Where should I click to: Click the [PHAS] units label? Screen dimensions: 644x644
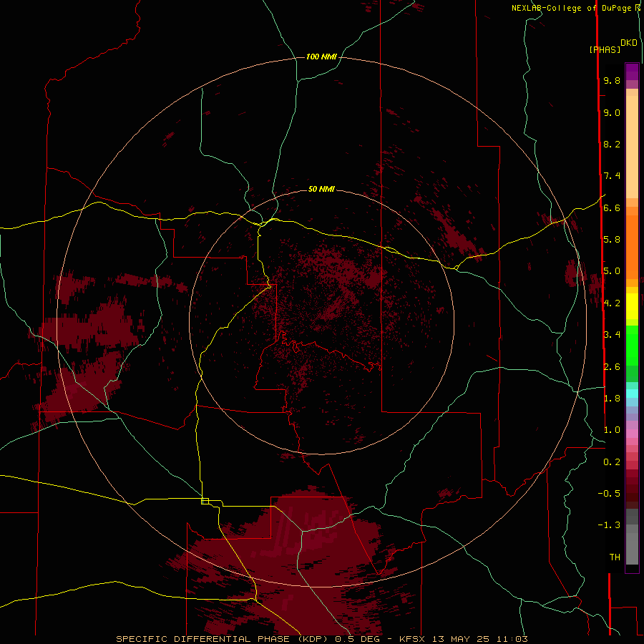(x=605, y=49)
